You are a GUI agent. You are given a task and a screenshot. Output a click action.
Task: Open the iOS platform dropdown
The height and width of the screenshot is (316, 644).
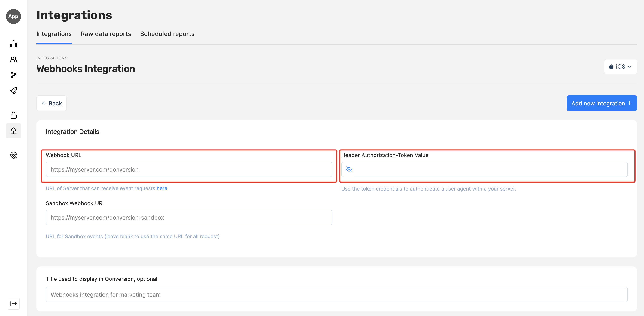click(x=620, y=67)
